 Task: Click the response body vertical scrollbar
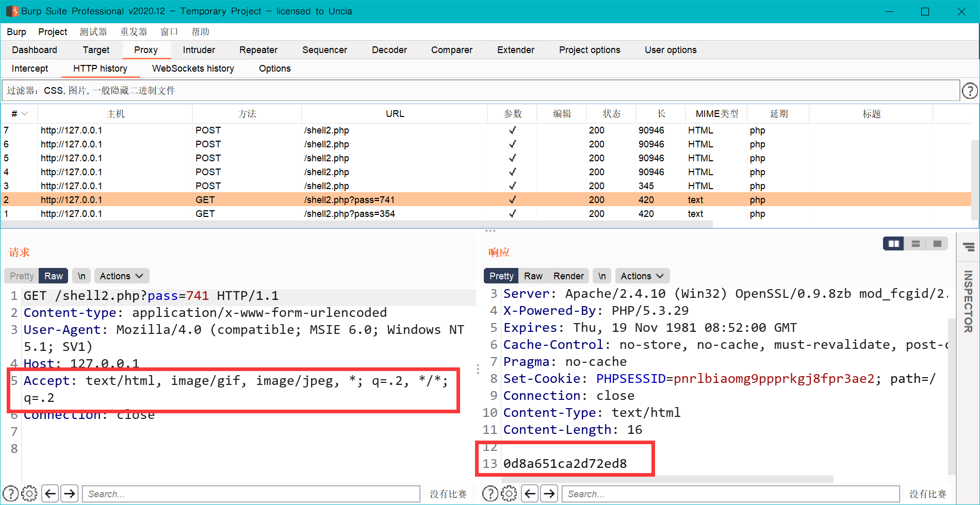point(952,397)
